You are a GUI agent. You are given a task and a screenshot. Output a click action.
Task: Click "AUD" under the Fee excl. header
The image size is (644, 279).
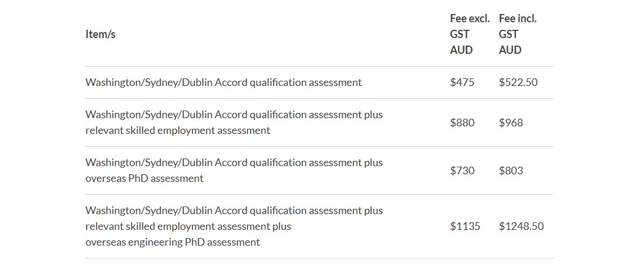pos(461,50)
